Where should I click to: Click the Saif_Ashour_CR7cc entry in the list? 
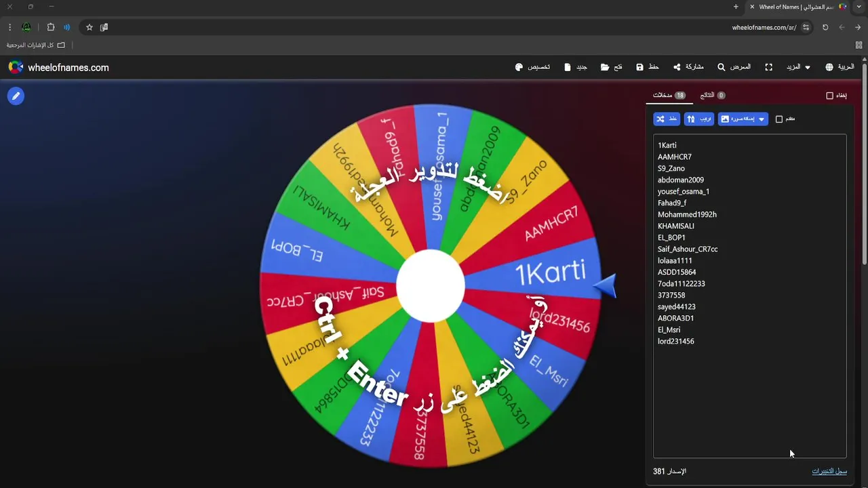[688, 249]
